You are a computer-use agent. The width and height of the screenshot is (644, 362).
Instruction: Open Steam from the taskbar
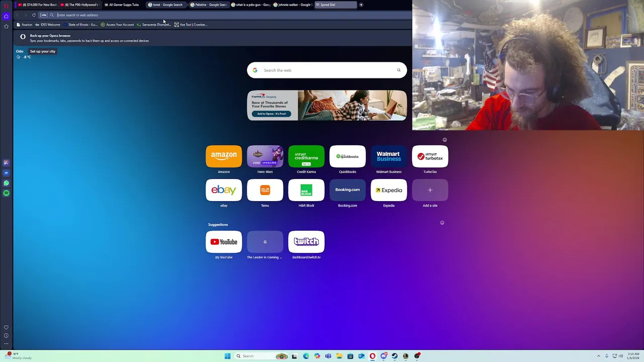point(394,356)
